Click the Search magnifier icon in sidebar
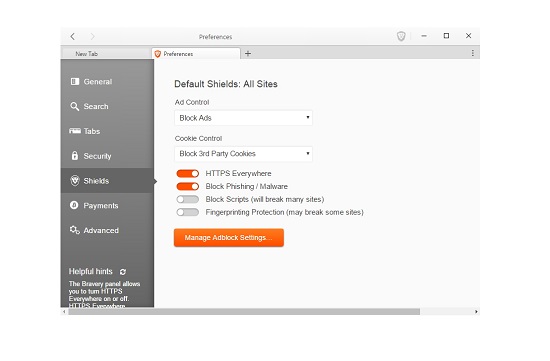The width and height of the screenshot is (550, 361). point(74,106)
